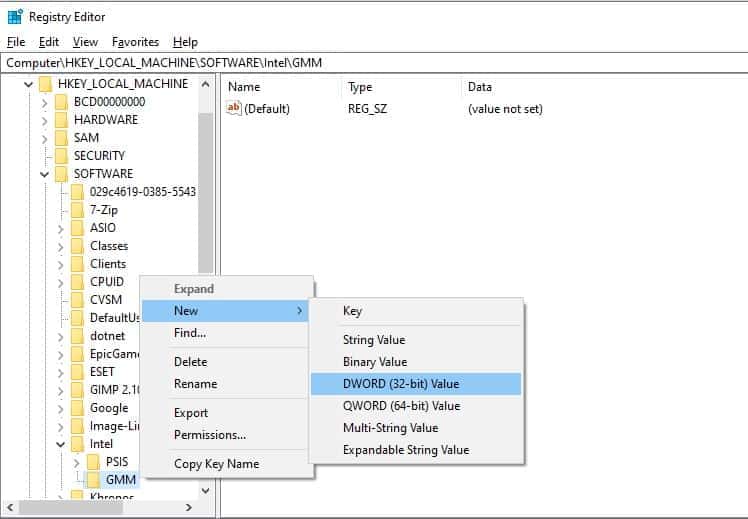Click the Type column header

[402, 87]
